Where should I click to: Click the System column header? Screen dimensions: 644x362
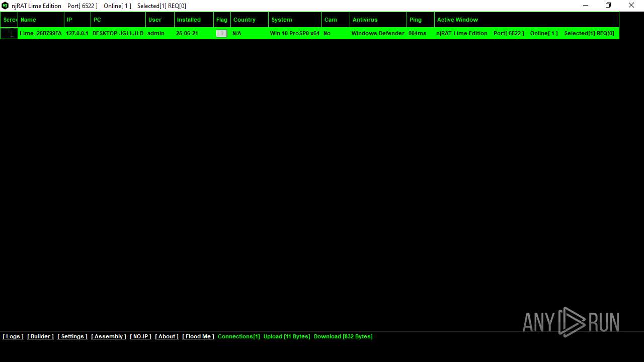[295, 20]
